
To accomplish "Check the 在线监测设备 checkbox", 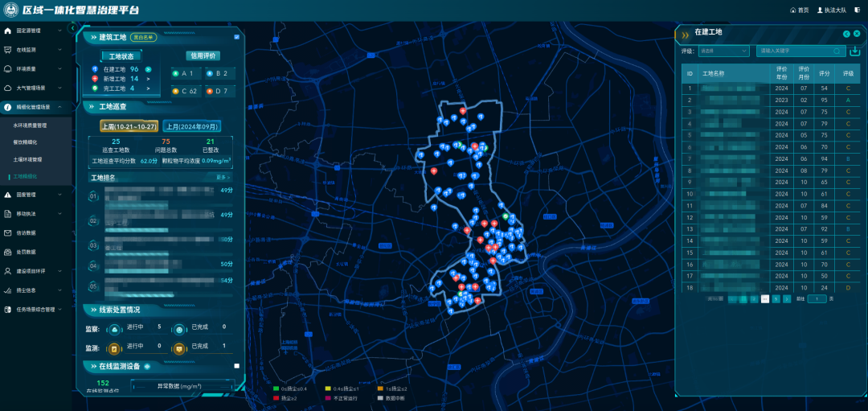I will [236, 366].
